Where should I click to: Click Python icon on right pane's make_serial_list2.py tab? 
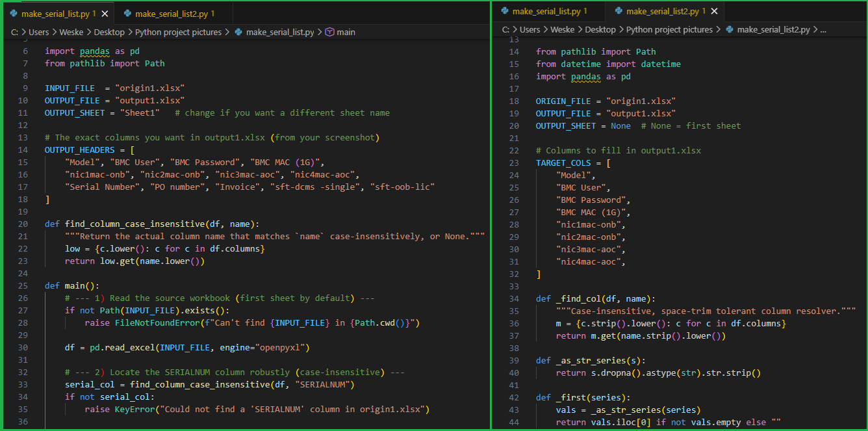tap(618, 11)
